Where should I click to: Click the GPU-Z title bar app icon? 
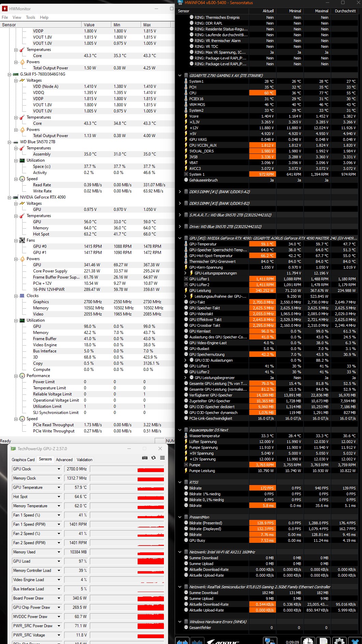click(x=13, y=448)
